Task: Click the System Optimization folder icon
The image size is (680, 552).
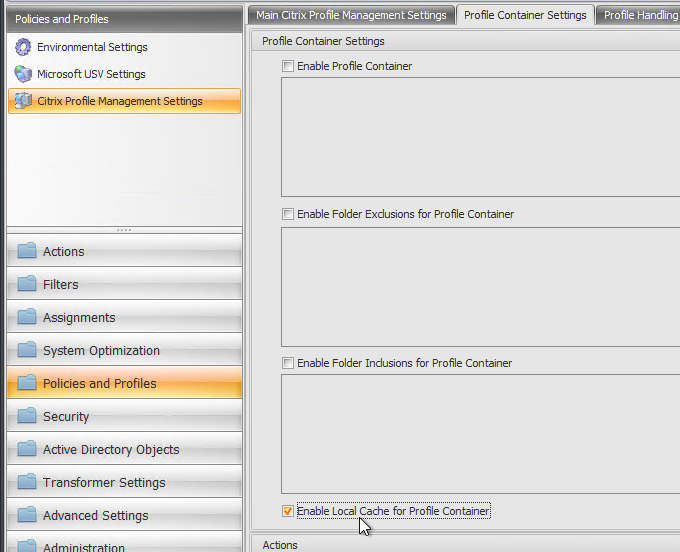Action: coord(27,349)
